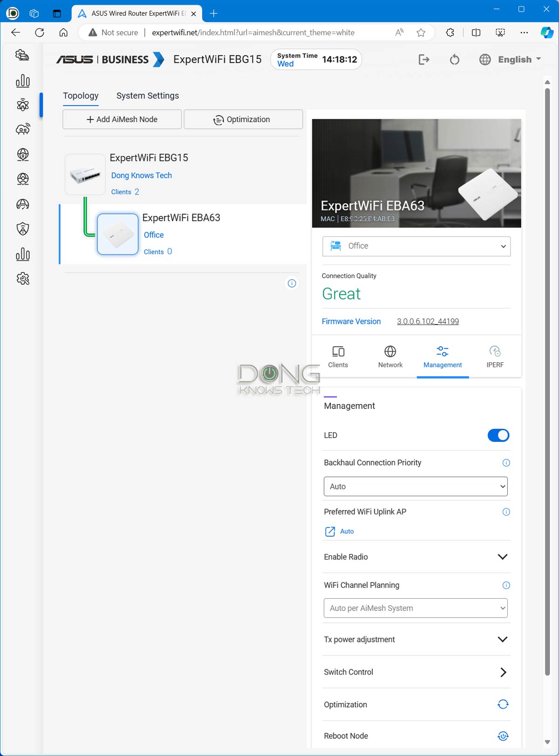The width and height of the screenshot is (559, 756).
Task: Click firmware version 3.0.0.6.102_44199 link
Action: pos(428,322)
